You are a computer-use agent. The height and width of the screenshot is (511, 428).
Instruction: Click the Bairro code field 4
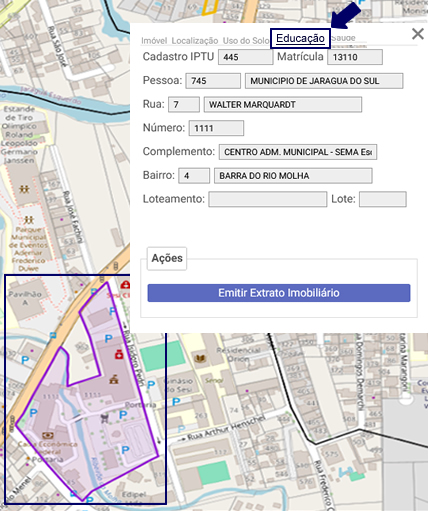click(194, 176)
